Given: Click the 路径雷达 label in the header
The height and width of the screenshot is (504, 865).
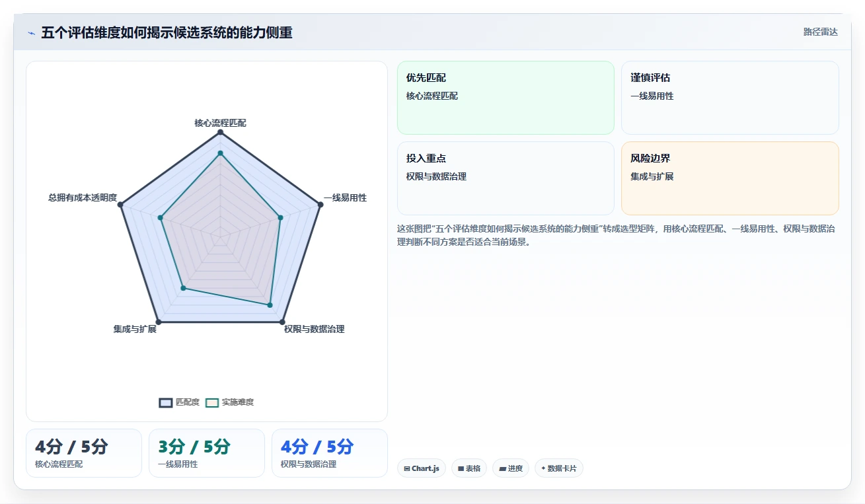Looking at the screenshot, I should (x=820, y=32).
